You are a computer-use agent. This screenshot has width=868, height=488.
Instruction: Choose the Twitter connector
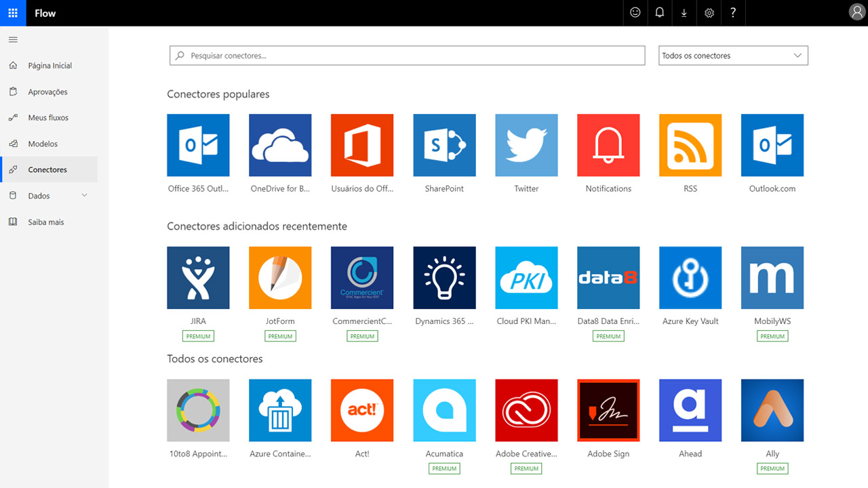click(526, 145)
